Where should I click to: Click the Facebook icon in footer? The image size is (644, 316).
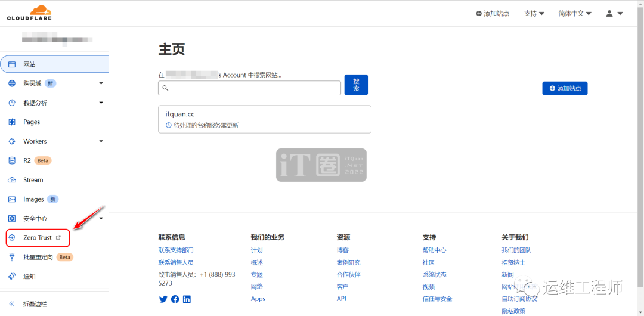click(x=175, y=299)
